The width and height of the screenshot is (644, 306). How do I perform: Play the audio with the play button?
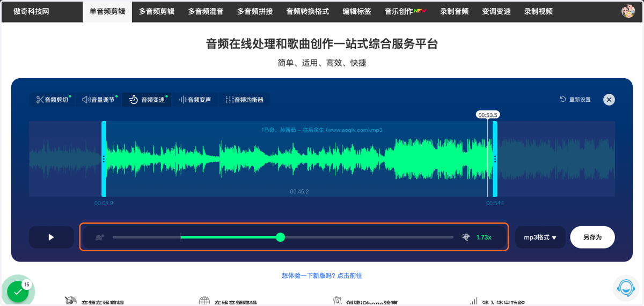pos(52,237)
